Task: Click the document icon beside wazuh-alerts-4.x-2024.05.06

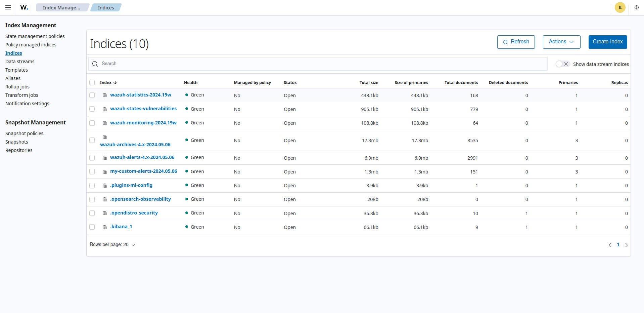Action: point(104,157)
